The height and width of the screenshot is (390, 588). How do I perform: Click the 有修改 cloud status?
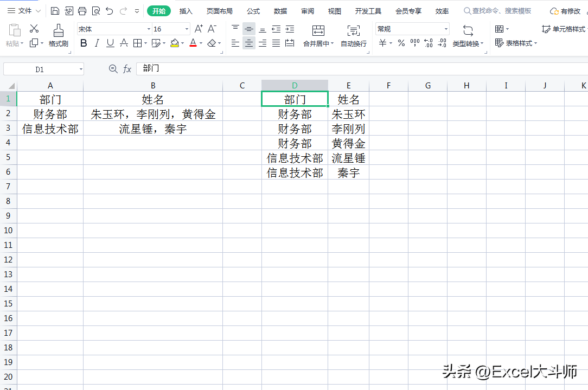tap(565, 11)
